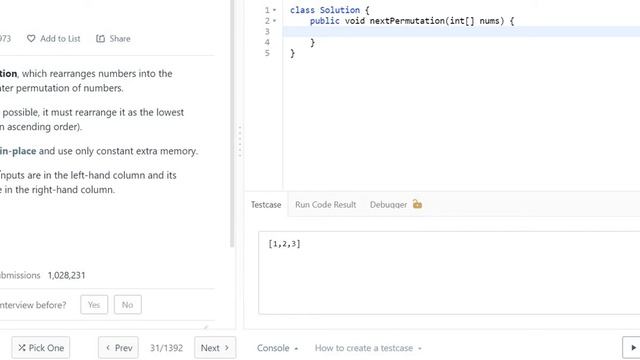This screenshot has height=360, width=640.
Task: Go to the Next problem
Action: pos(215,348)
